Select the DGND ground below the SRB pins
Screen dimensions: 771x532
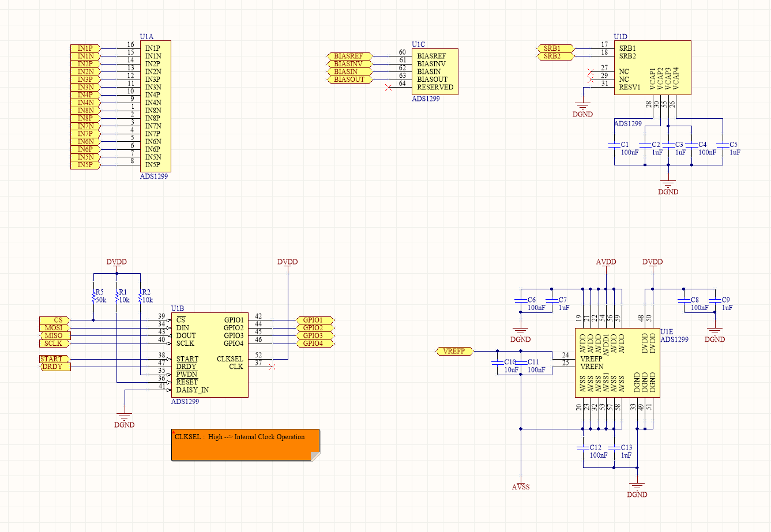point(582,105)
